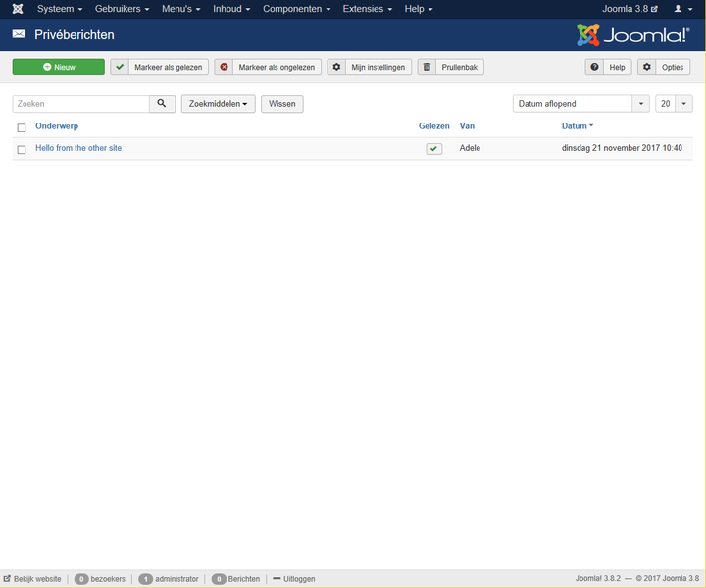Open the Menu's menu
The height and width of the screenshot is (588, 706).
coord(181,9)
